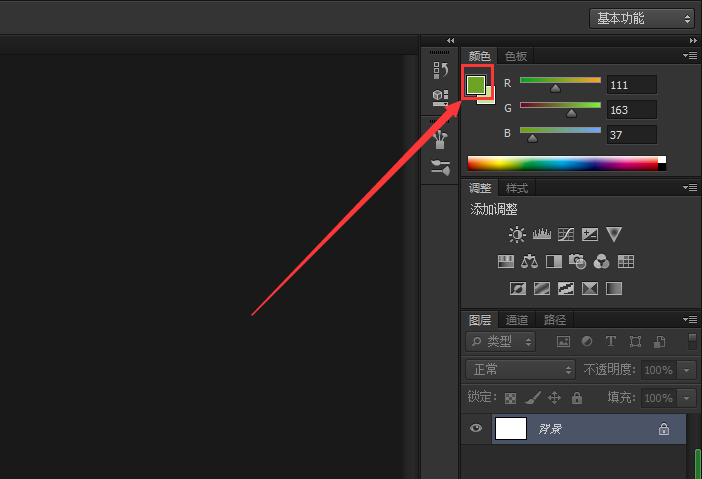Hide the 背景 layer with eye icon
Screen dimensions: 702x479
476,428
